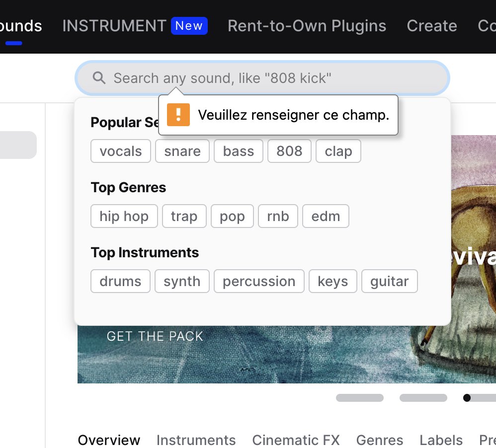The height and width of the screenshot is (448, 496).
Task: Click the orange warning icon in tooltip
Action: pyautogui.click(x=178, y=114)
